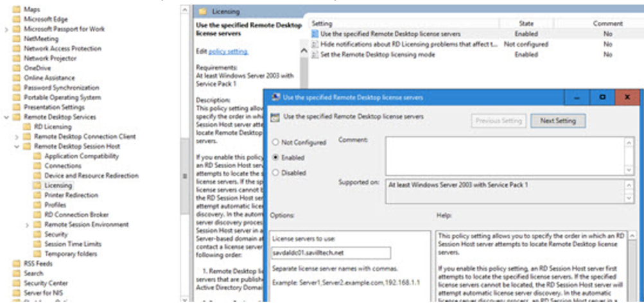
Task: Click the RD Licensing folder icon
Action: point(28,126)
